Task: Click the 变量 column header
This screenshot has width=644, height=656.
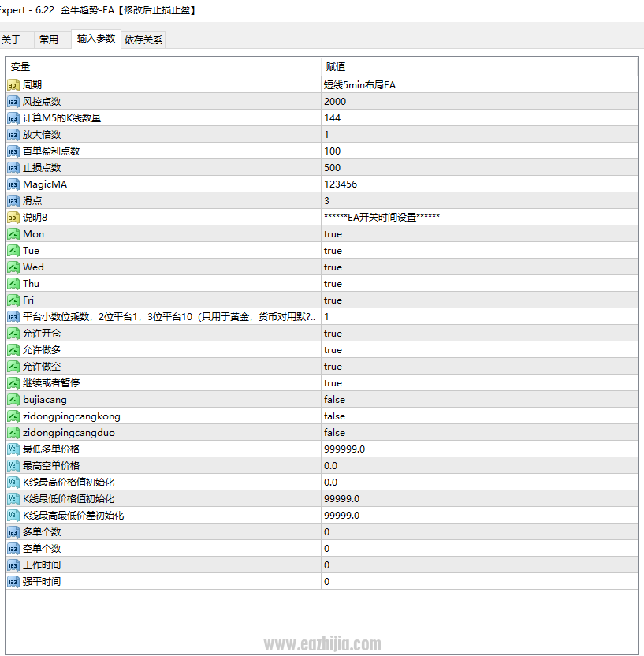Action: pos(163,67)
